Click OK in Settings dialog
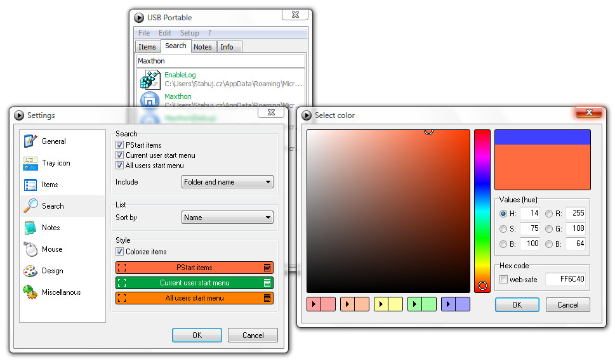 197,335
